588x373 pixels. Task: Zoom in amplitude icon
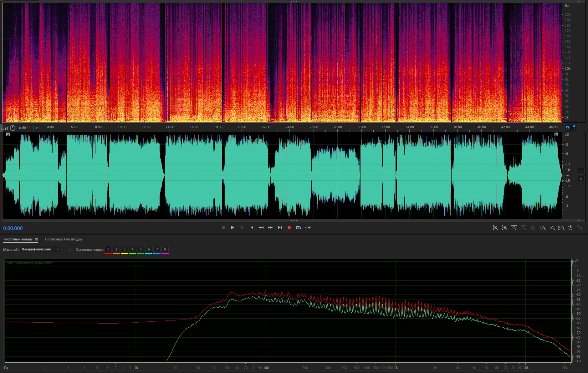(495, 228)
